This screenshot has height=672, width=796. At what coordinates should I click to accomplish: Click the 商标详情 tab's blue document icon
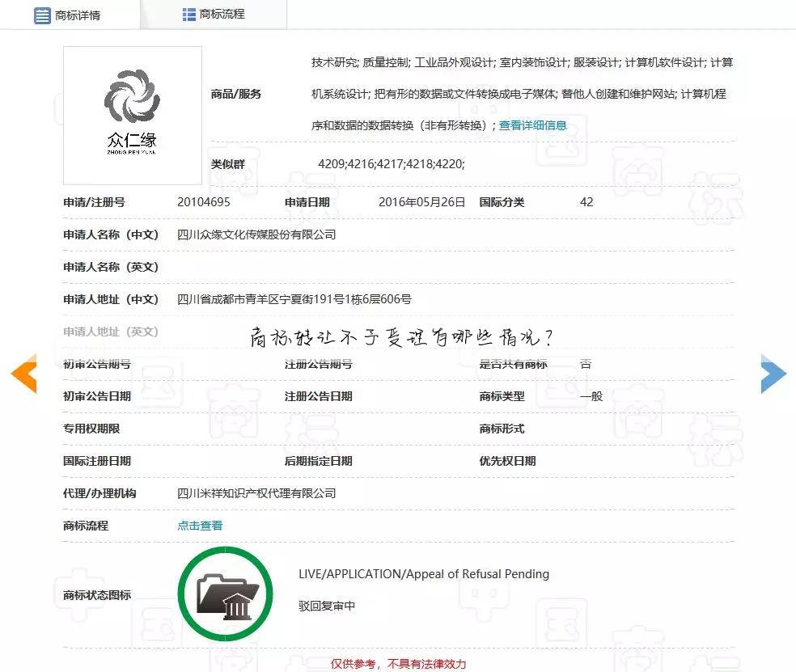tap(42, 15)
